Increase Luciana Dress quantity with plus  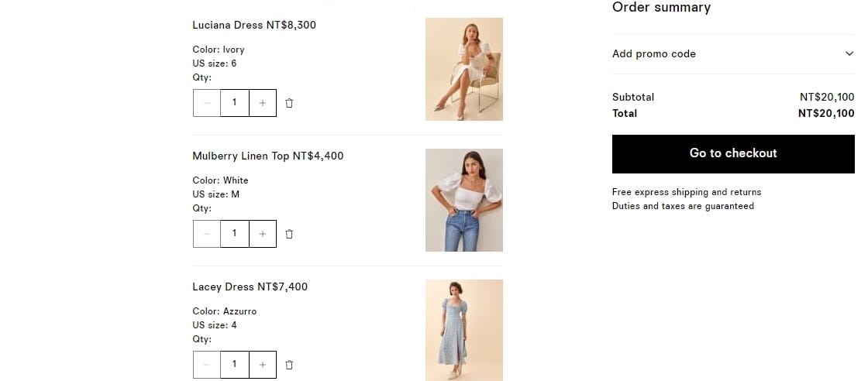[x=263, y=103]
